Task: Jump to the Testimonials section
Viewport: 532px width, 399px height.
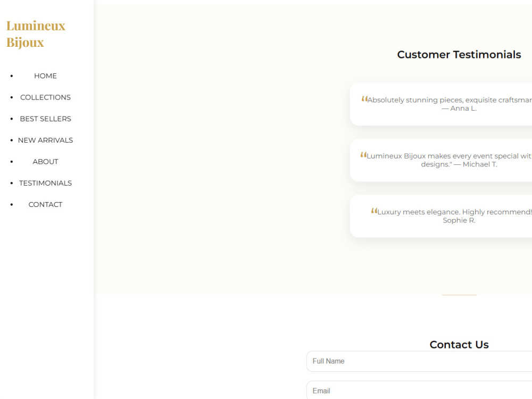Action: [x=45, y=183]
